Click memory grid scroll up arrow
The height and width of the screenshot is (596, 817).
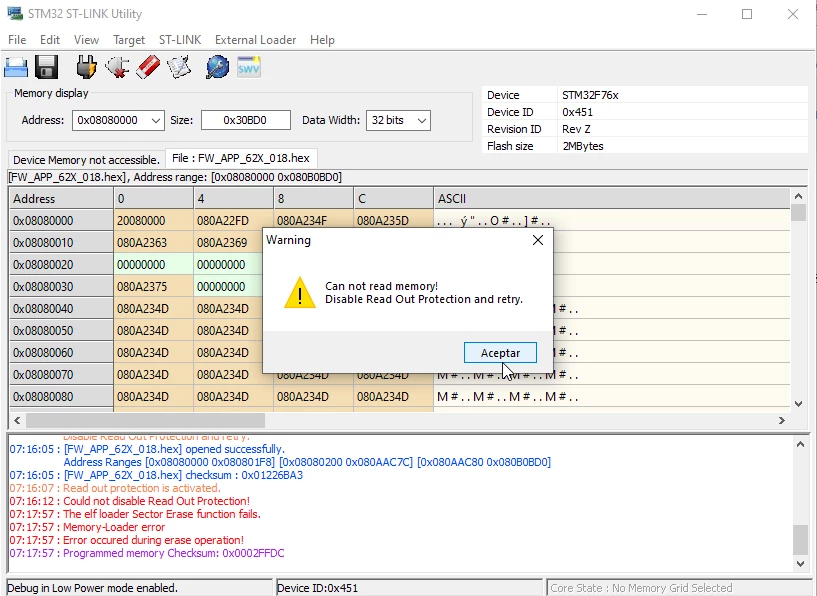[798, 196]
